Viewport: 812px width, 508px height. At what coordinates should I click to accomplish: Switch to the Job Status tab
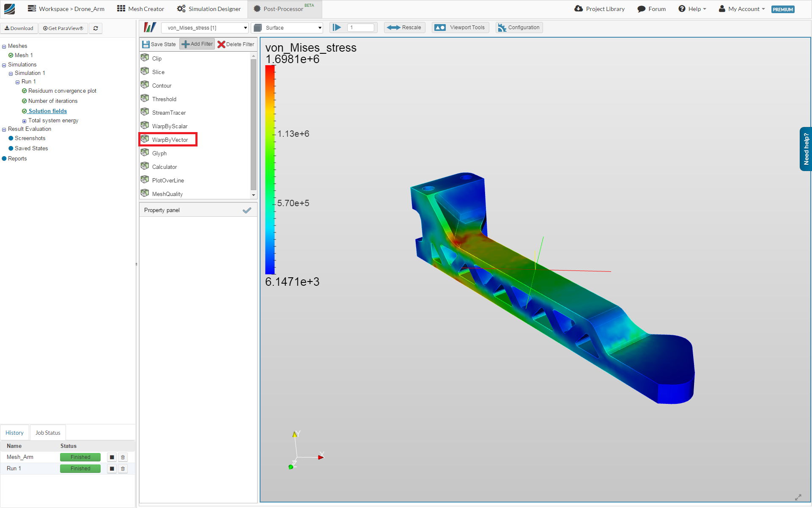point(48,433)
